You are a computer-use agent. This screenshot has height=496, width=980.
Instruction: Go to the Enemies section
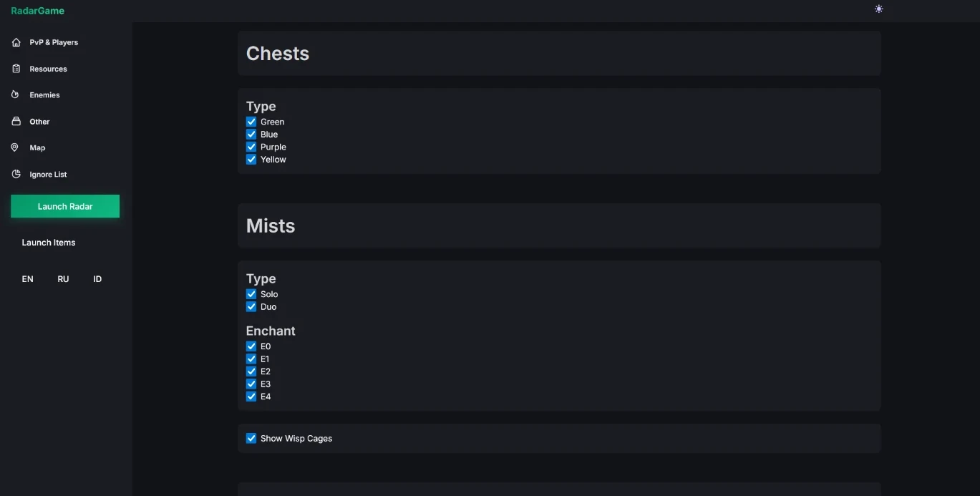point(44,95)
